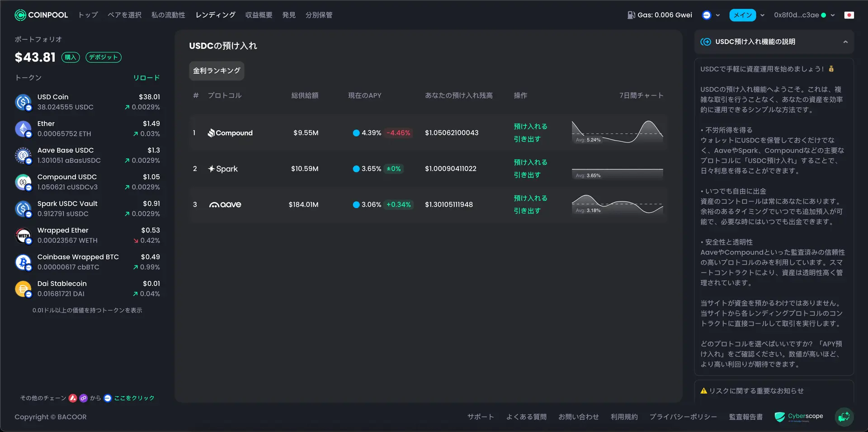Click the 購入 buy button
The width and height of the screenshot is (868, 432).
(71, 57)
